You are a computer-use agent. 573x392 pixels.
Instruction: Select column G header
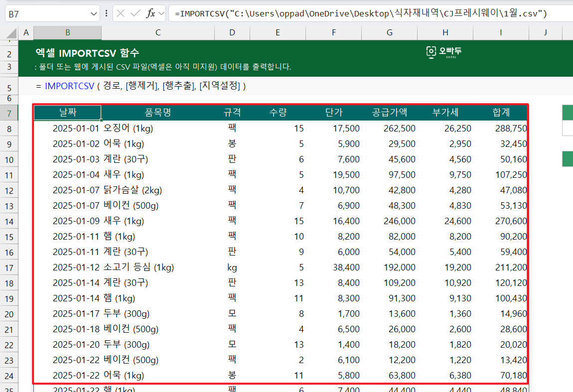pos(390,32)
